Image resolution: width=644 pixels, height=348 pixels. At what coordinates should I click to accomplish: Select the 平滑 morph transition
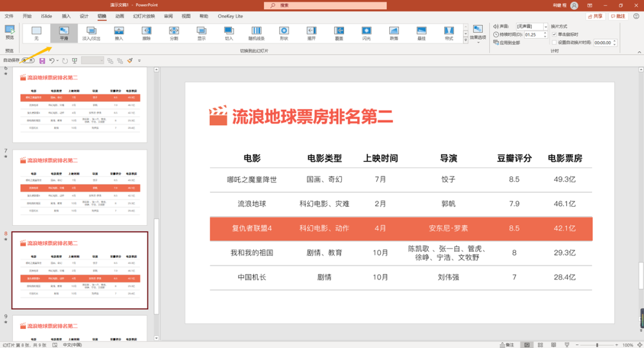(64, 33)
